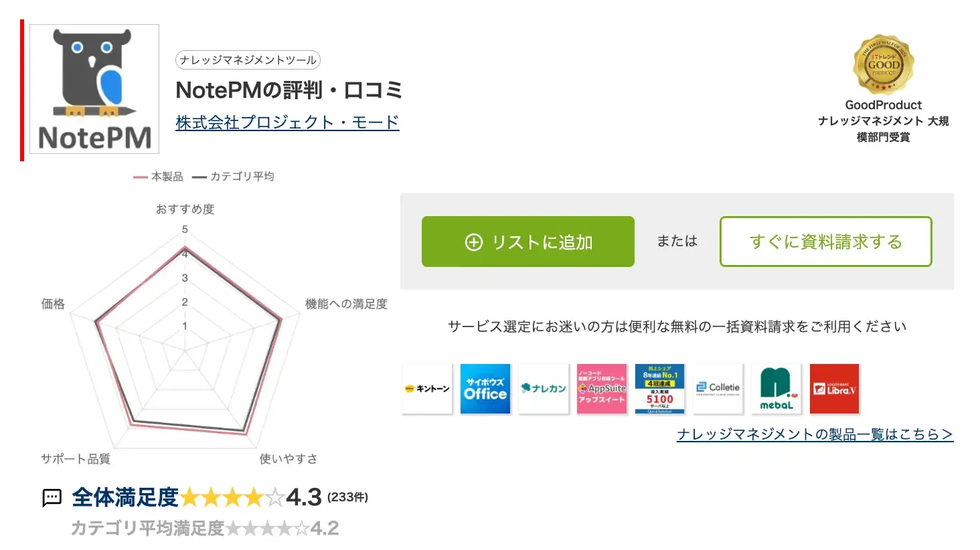Click the mebaL logo
Image resolution: width=980 pixels, height=550 pixels.
click(777, 388)
